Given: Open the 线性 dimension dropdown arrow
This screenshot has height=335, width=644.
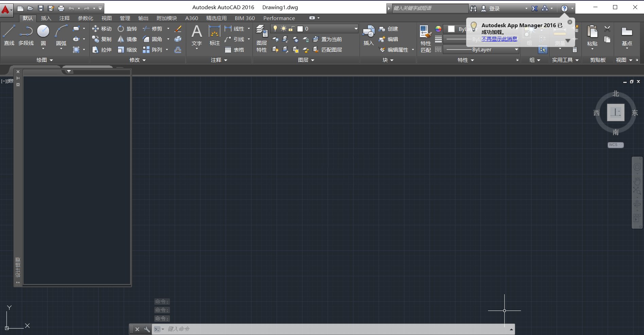Looking at the screenshot, I should point(249,29).
